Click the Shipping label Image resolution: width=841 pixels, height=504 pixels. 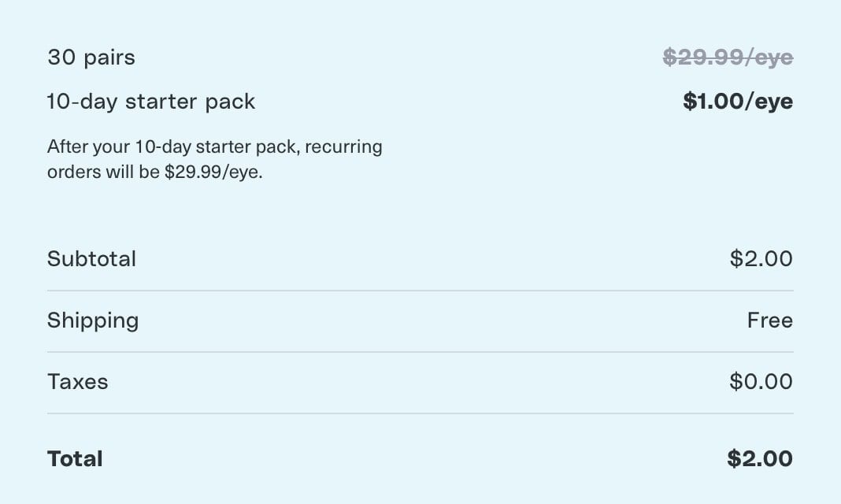(93, 321)
